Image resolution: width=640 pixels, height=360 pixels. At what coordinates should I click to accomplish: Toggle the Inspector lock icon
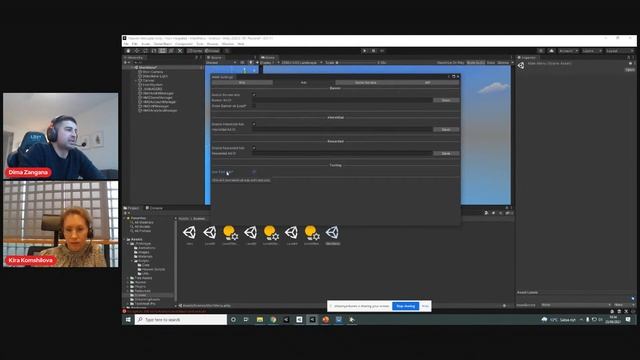click(629, 58)
